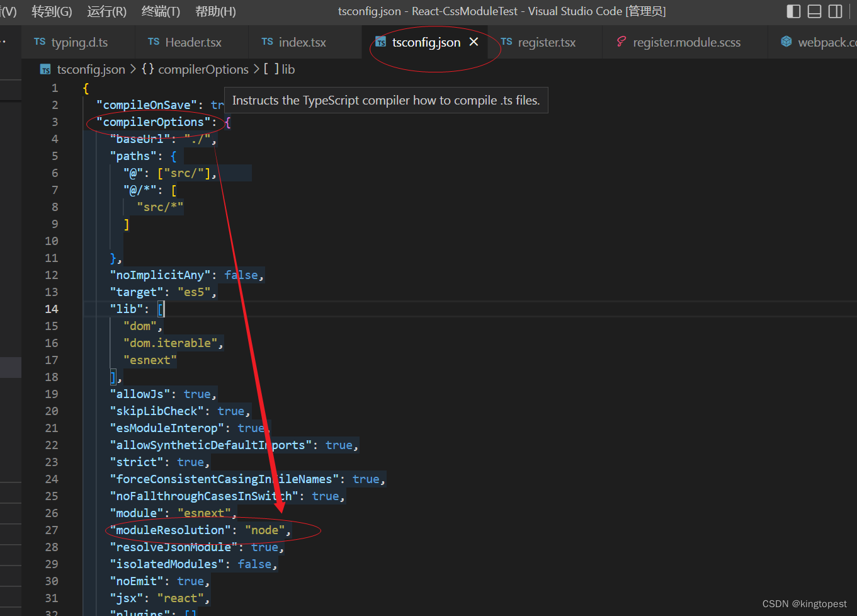Click "noImplicitAny" key text
This screenshot has width=857, height=616.
161,275
